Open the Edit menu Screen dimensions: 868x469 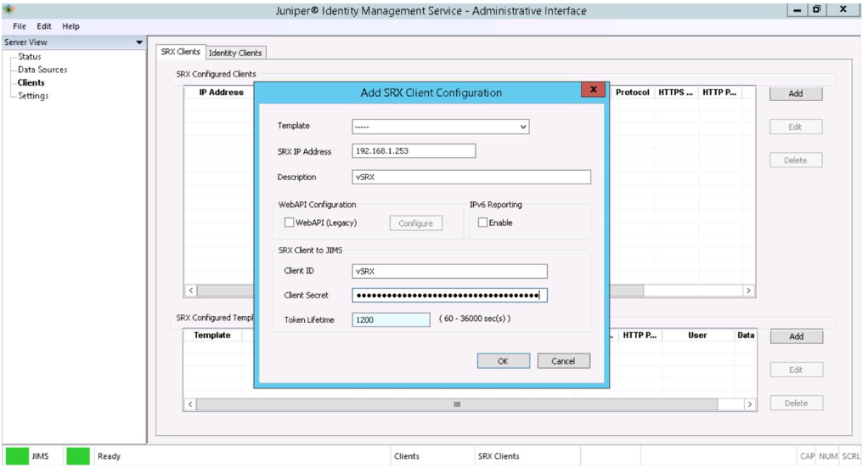(45, 26)
